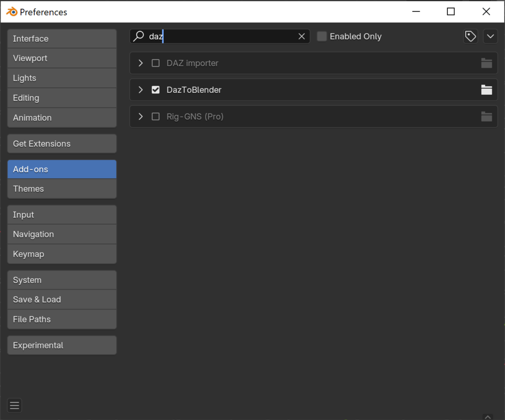Switch to the Viewport preferences tab
This screenshot has height=420, width=505.
tap(62, 58)
